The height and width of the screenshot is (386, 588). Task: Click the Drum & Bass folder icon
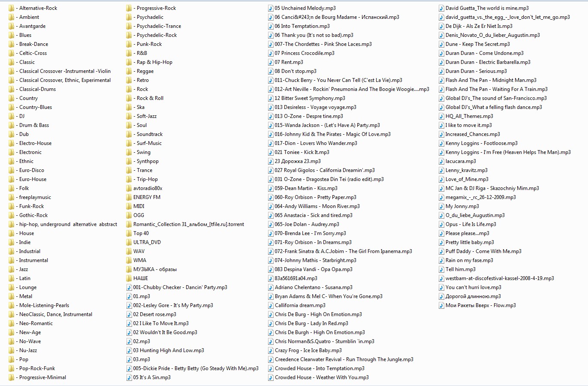coord(11,125)
